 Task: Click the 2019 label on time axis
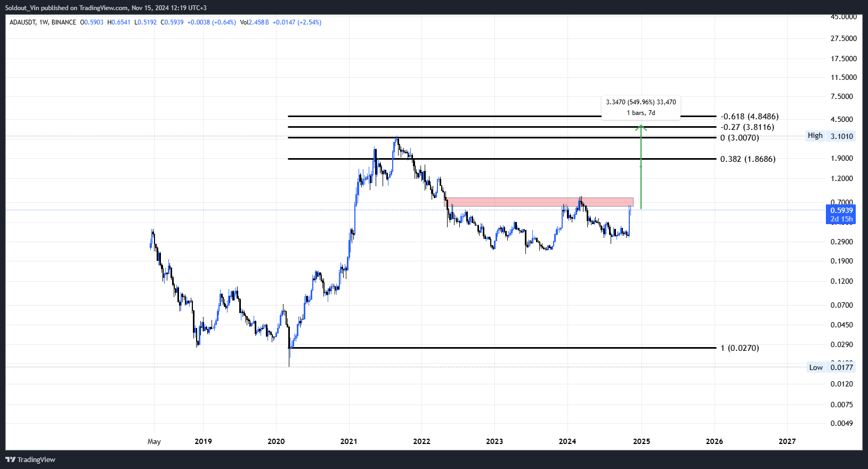coord(203,441)
